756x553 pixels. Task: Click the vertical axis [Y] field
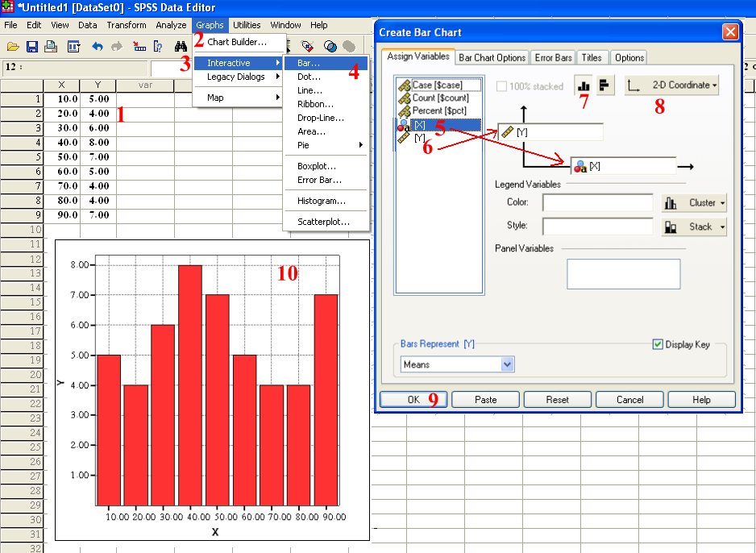(550, 132)
